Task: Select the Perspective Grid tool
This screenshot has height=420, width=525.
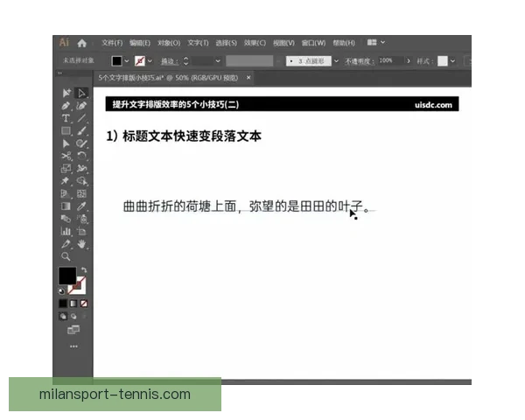Action: click(66, 193)
